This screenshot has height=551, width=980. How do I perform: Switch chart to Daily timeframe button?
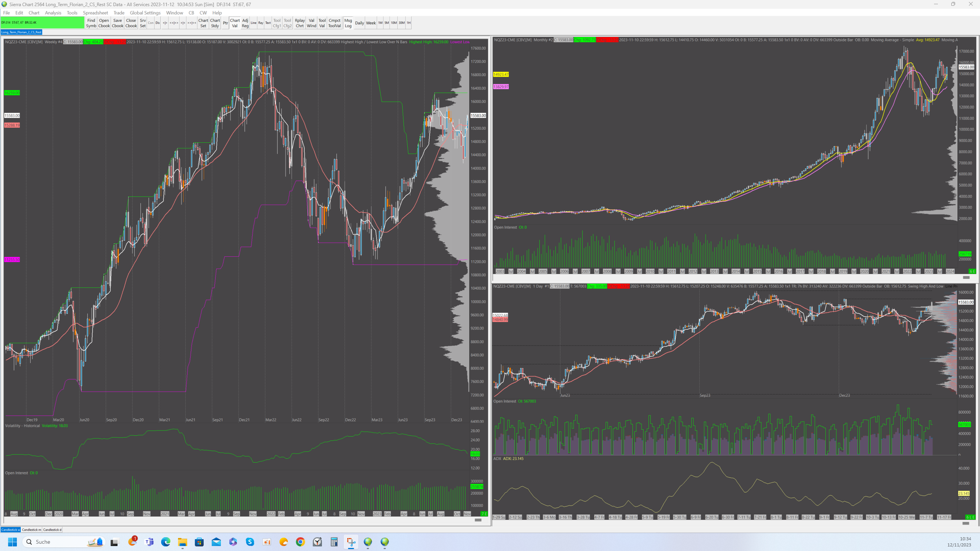point(359,23)
